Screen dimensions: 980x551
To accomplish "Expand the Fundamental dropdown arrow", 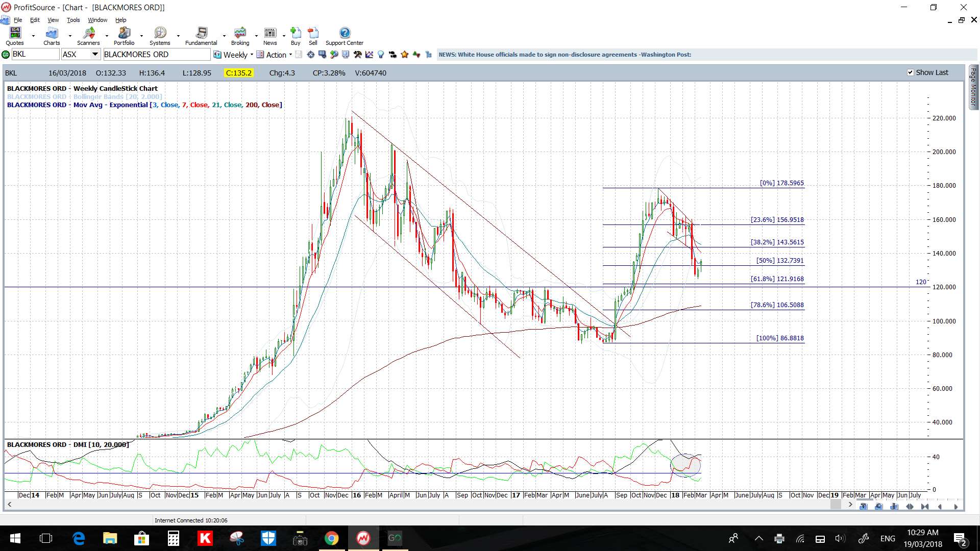I will tap(224, 36).
